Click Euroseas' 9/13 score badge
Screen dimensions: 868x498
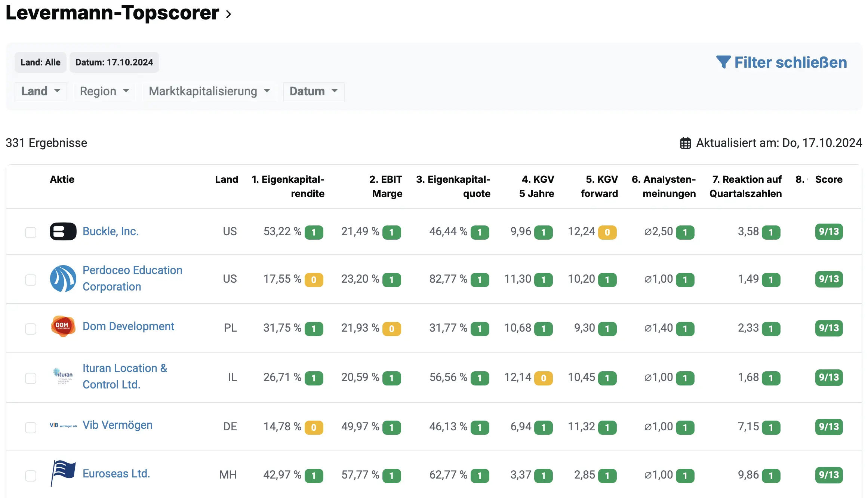pos(829,475)
